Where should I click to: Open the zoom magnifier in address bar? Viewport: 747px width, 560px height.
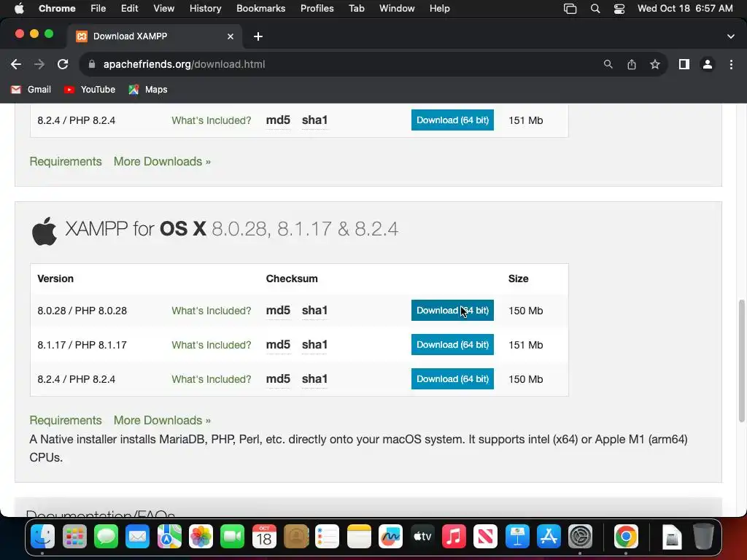tap(608, 64)
